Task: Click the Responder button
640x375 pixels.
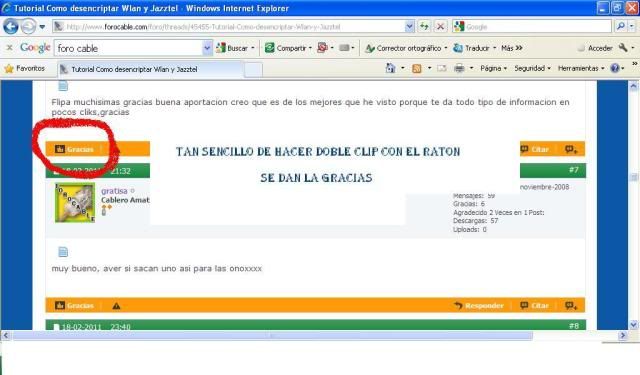Action: [479, 306]
